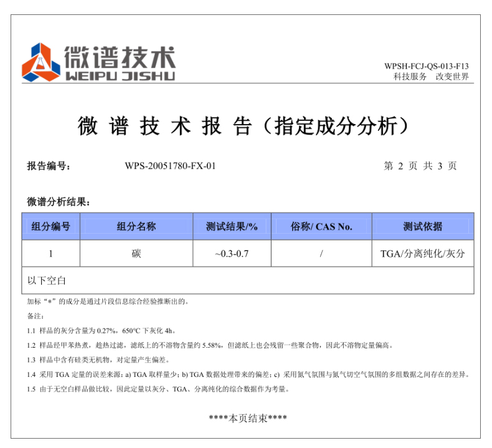Click the report title 微谱技术报告（指定成分分析）
This screenshot has height=448, width=492.
coord(244,126)
